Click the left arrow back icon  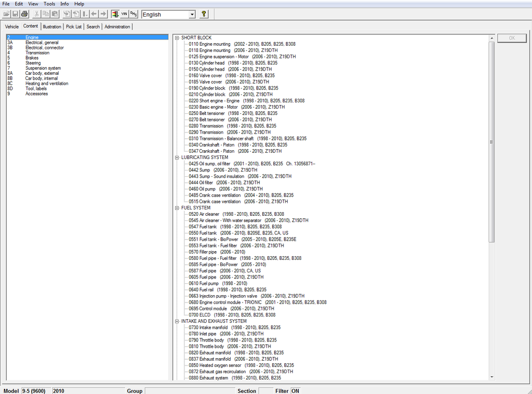[94, 14]
